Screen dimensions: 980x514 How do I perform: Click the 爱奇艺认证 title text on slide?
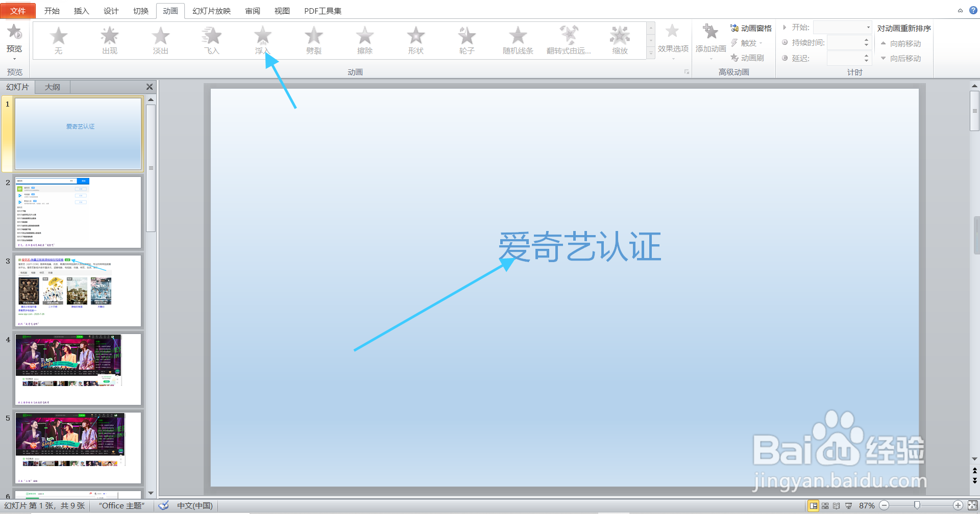coord(580,247)
